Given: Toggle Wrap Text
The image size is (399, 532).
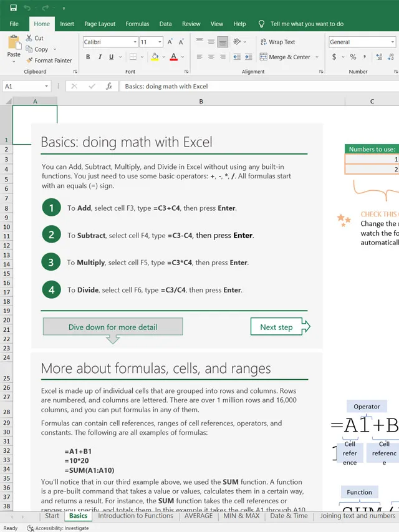Looking at the screenshot, I should coord(277,42).
